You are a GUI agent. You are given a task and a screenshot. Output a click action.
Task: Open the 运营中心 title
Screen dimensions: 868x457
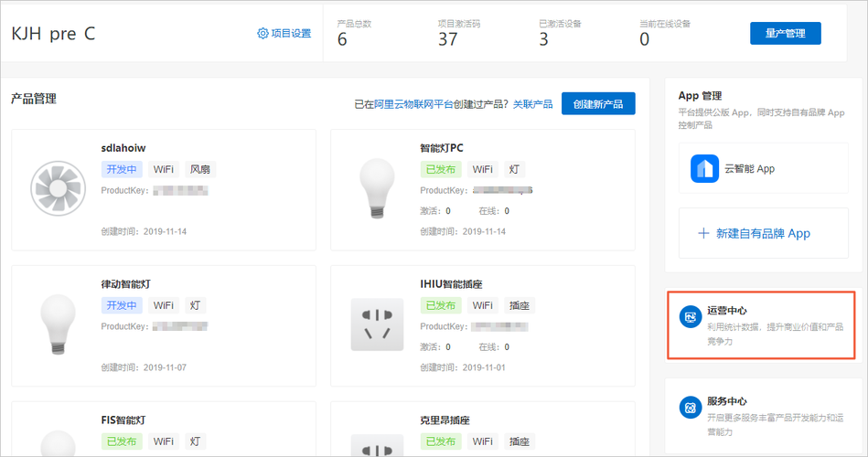pos(726,311)
